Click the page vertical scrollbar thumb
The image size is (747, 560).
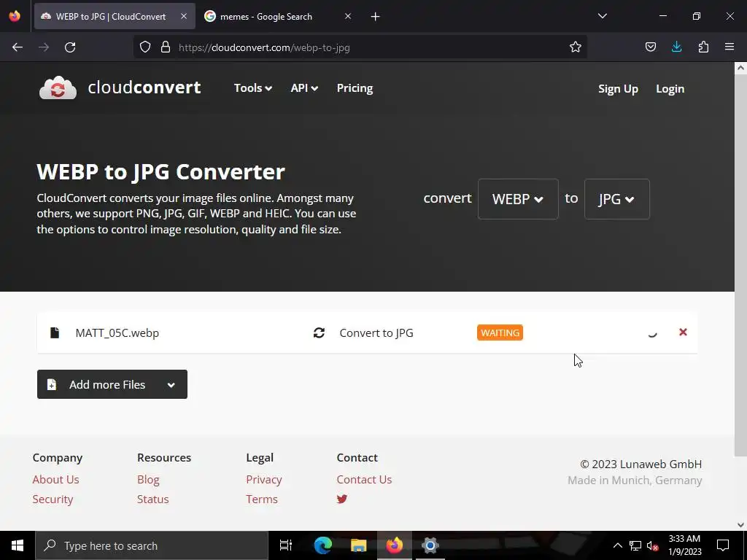tap(740, 265)
